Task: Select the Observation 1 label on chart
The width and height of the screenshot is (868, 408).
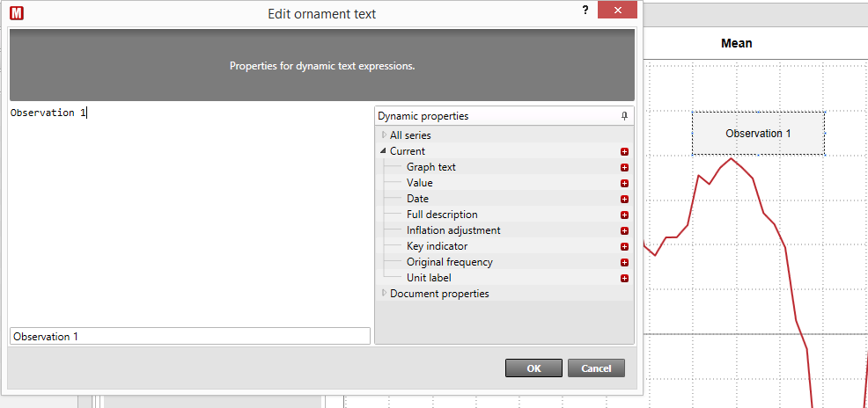Action: pyautogui.click(x=758, y=134)
